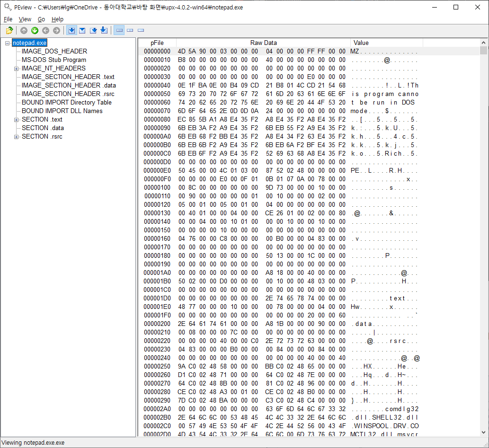Select IMAGE_SECTION_HEADER .text item
The image size is (489, 448).
point(68,77)
